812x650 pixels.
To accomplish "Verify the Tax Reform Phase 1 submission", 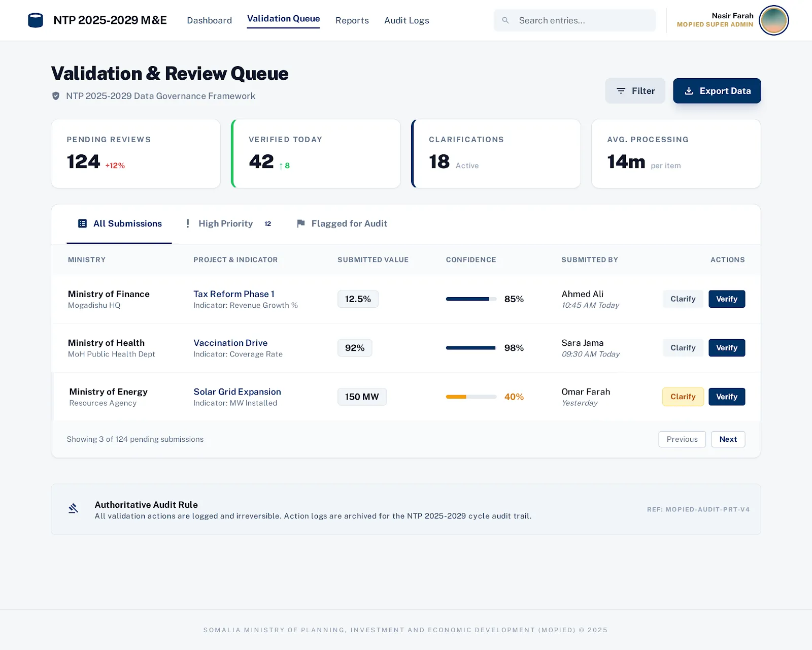I will tap(727, 299).
